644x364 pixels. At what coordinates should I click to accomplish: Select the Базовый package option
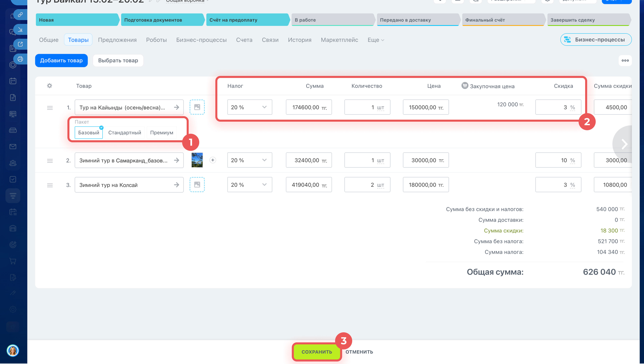[89, 133]
